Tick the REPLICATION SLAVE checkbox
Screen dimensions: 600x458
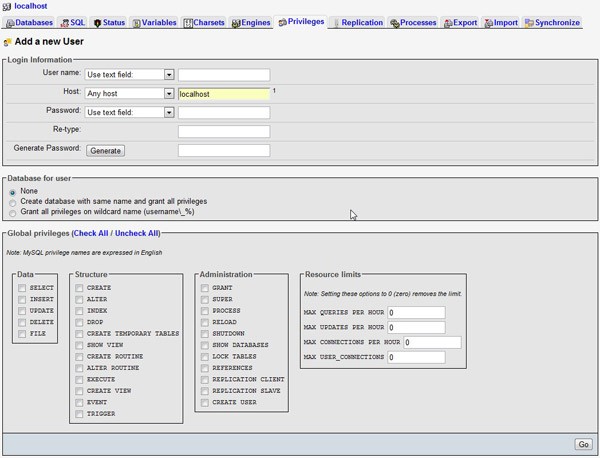pos(205,391)
